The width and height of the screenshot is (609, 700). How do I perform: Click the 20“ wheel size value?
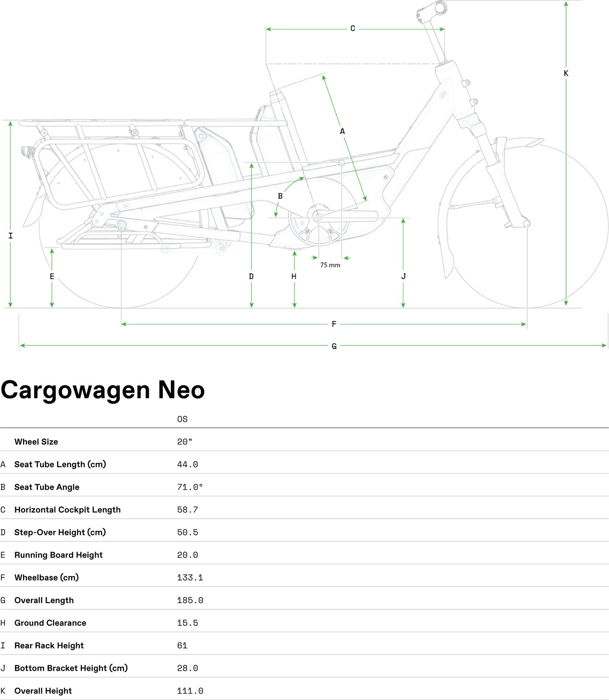click(x=185, y=442)
